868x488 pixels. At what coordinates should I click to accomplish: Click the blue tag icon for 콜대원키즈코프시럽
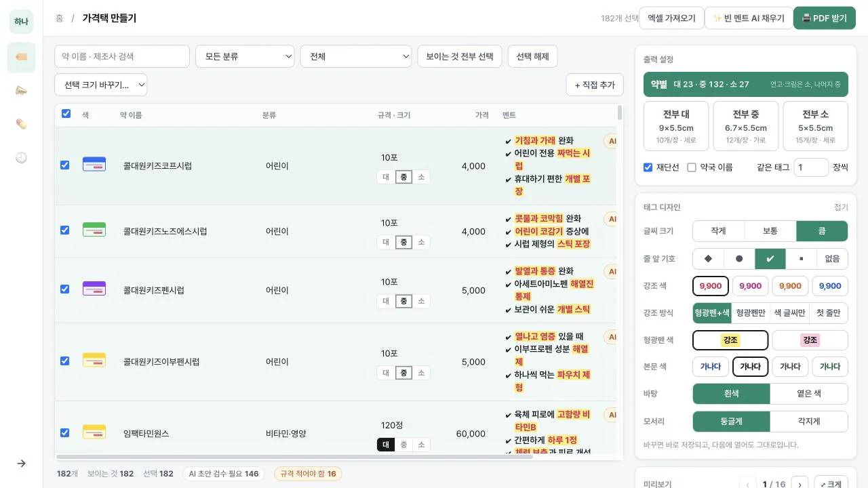point(94,164)
